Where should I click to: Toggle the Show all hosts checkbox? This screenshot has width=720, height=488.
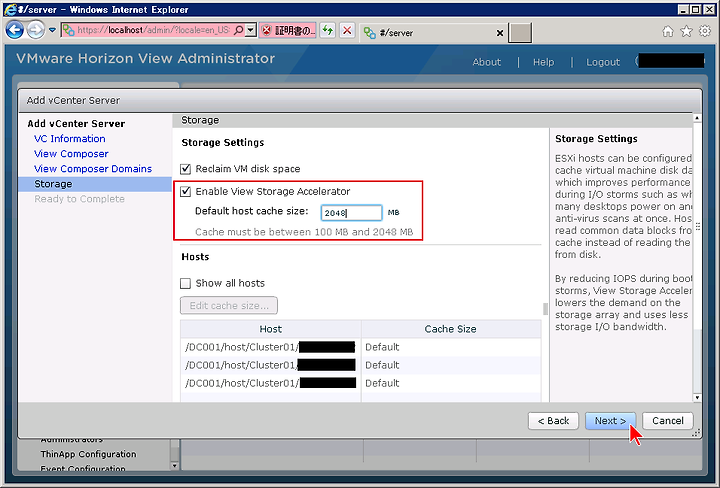[186, 283]
